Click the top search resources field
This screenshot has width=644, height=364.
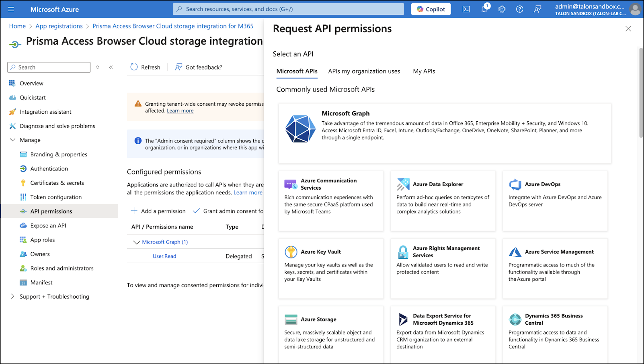[x=288, y=9]
